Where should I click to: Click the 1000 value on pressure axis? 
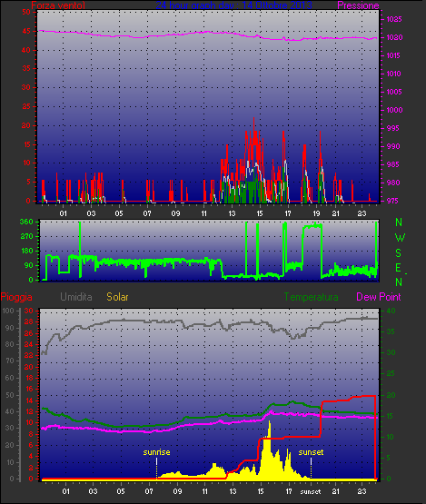394,110
